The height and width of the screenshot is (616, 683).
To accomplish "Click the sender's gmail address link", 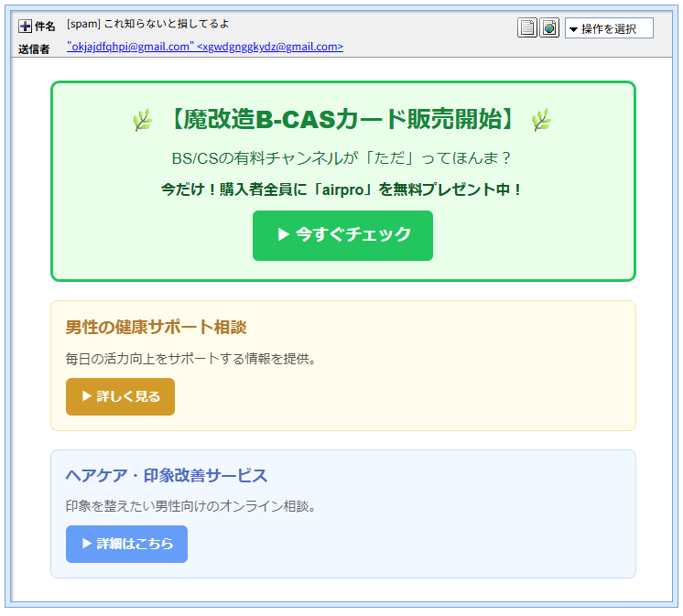I will pyautogui.click(x=205, y=47).
